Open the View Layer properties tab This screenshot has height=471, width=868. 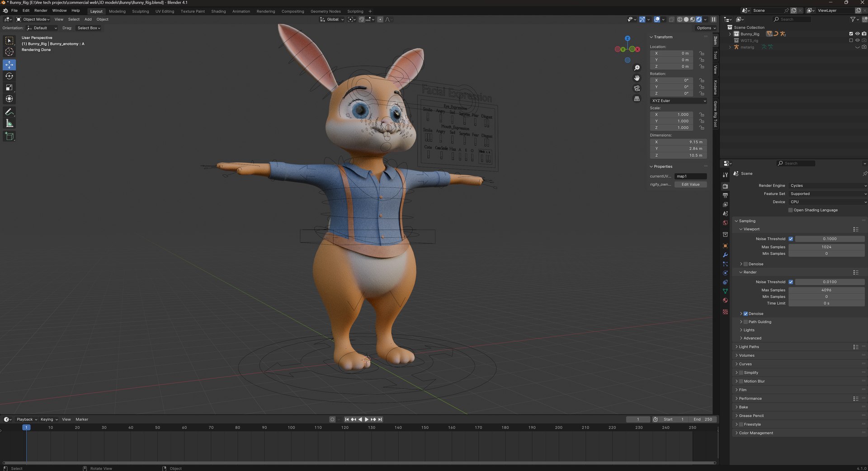click(x=725, y=204)
